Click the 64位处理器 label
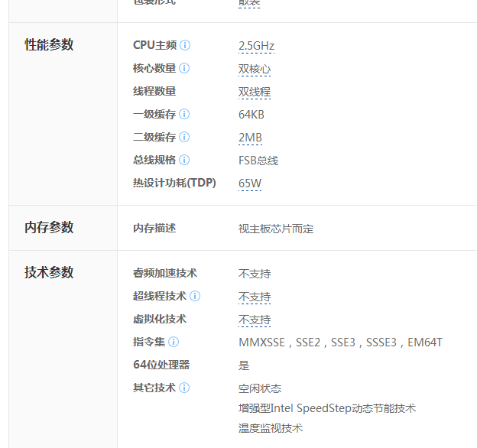Viewport: 477px width, 448px height. click(161, 365)
